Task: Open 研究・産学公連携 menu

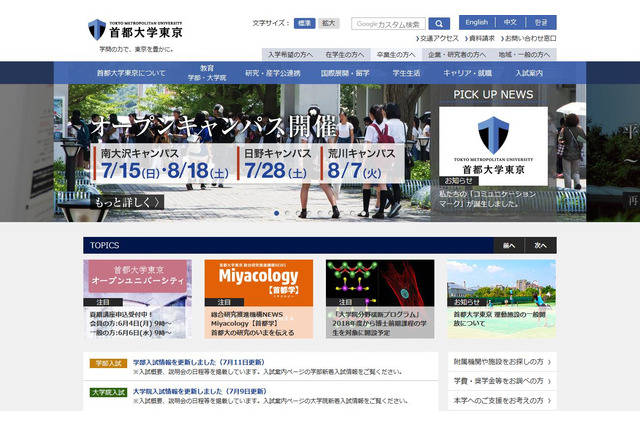Action: click(273, 73)
